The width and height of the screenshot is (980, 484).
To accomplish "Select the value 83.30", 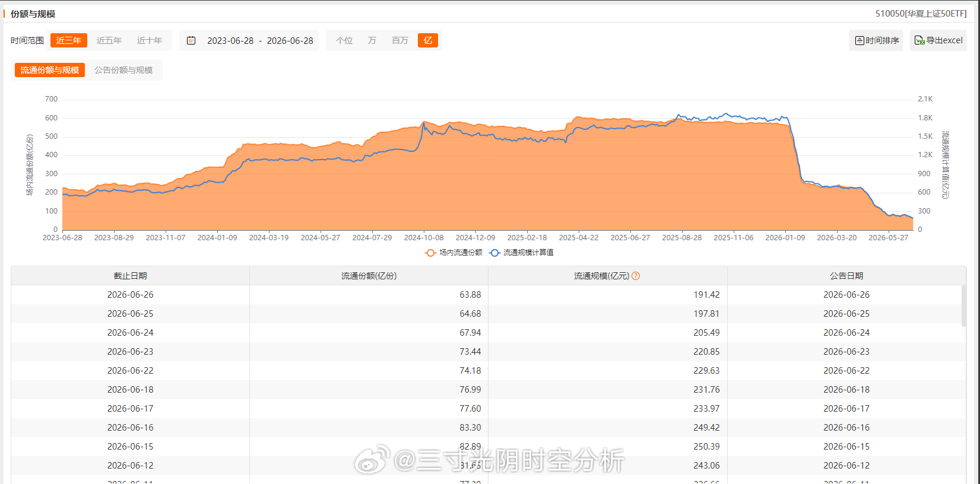I will click(470, 428).
